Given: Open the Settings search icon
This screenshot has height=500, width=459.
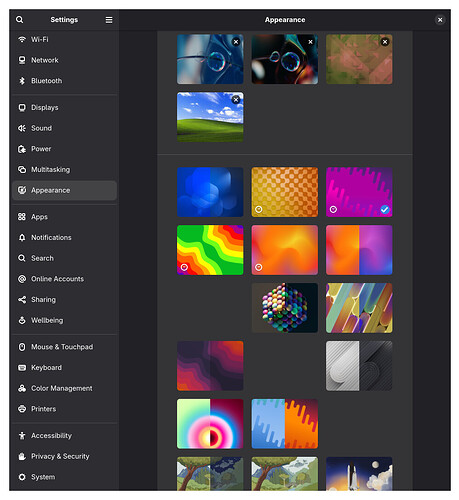Looking at the screenshot, I should [x=20, y=20].
